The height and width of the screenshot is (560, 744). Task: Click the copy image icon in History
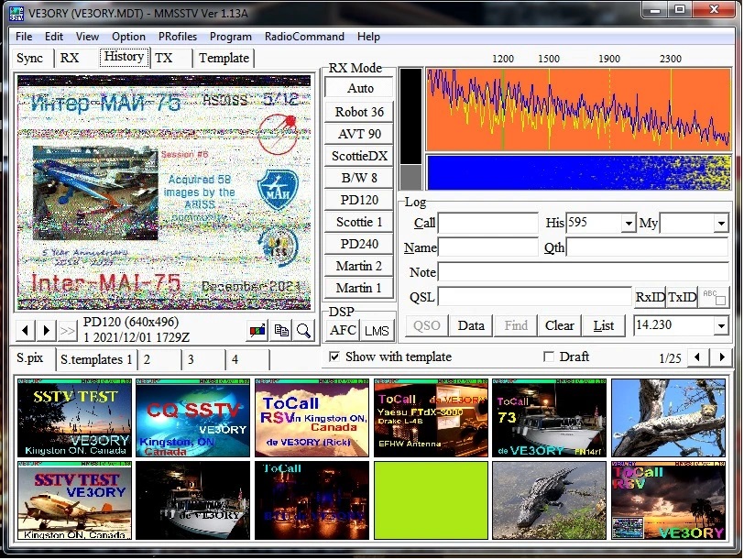point(282,331)
